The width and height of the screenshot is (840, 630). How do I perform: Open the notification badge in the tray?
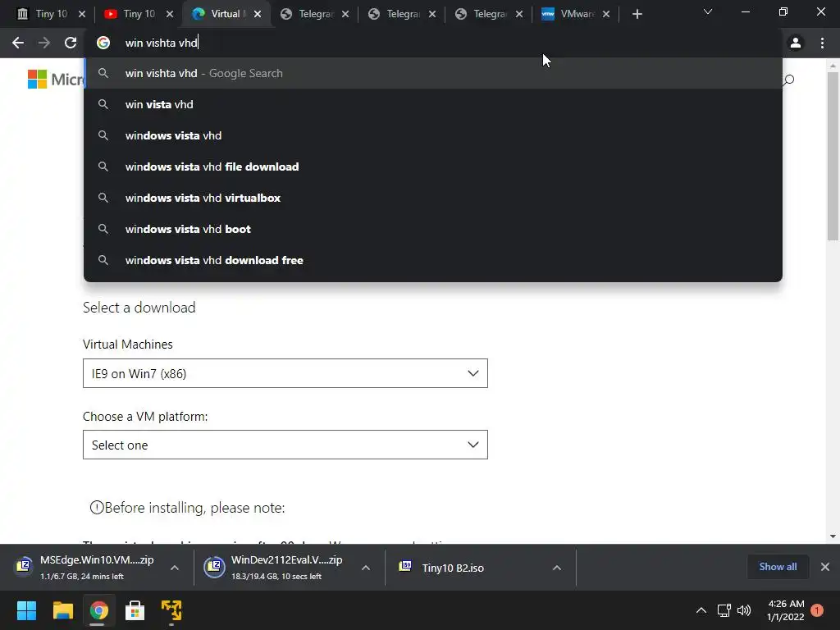pos(817,610)
